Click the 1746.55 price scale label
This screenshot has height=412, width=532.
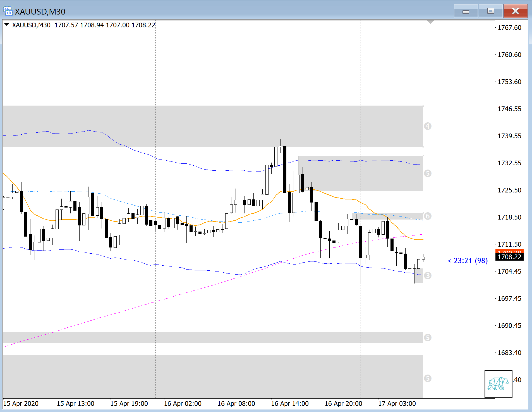pyautogui.click(x=509, y=109)
